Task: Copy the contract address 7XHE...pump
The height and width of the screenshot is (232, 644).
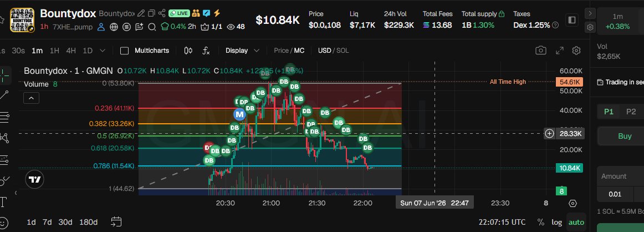Action: pos(73,27)
